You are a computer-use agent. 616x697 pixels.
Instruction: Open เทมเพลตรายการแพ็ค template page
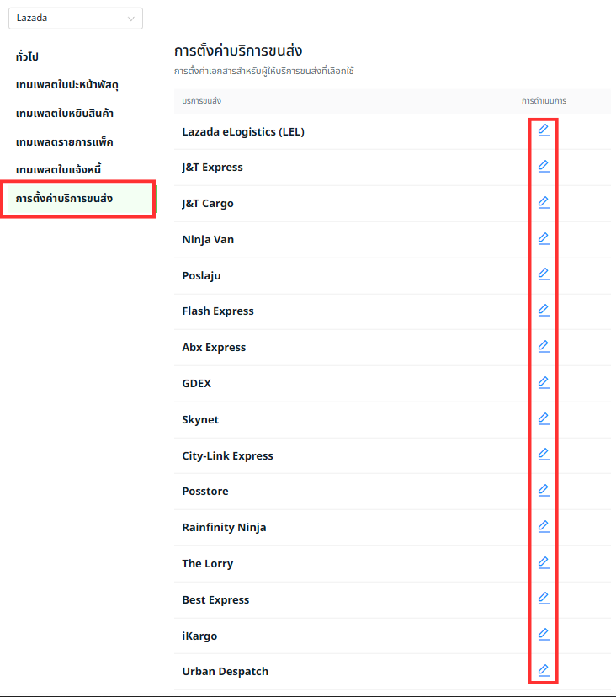(64, 141)
